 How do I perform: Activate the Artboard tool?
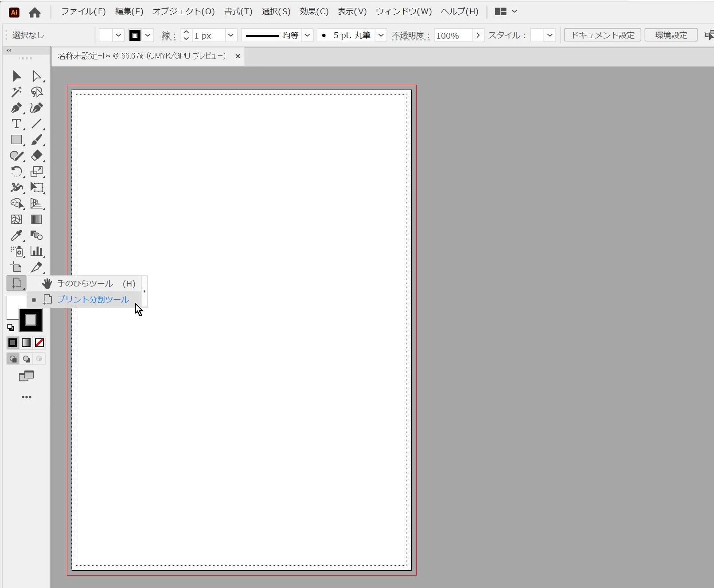pos(17,267)
